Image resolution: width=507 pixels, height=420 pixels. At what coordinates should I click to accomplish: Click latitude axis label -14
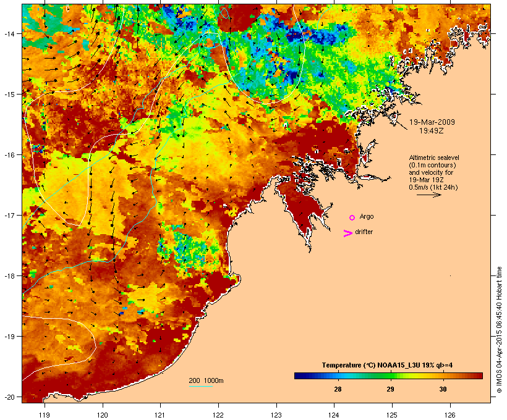9,33
